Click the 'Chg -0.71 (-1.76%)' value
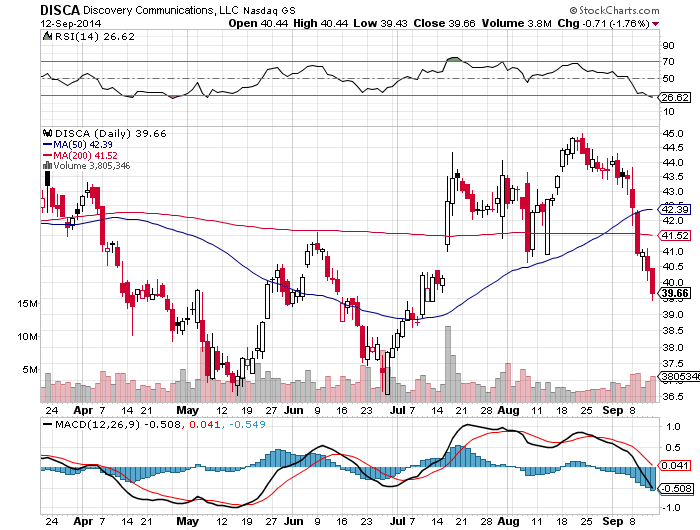 pos(603,23)
